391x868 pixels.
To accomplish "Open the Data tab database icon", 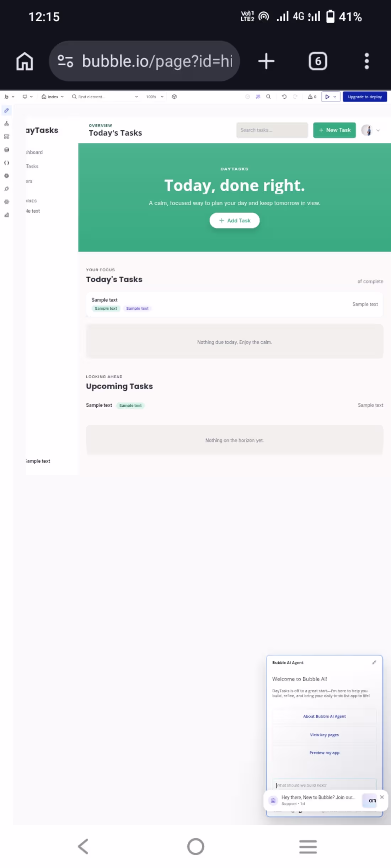I will (x=6, y=150).
